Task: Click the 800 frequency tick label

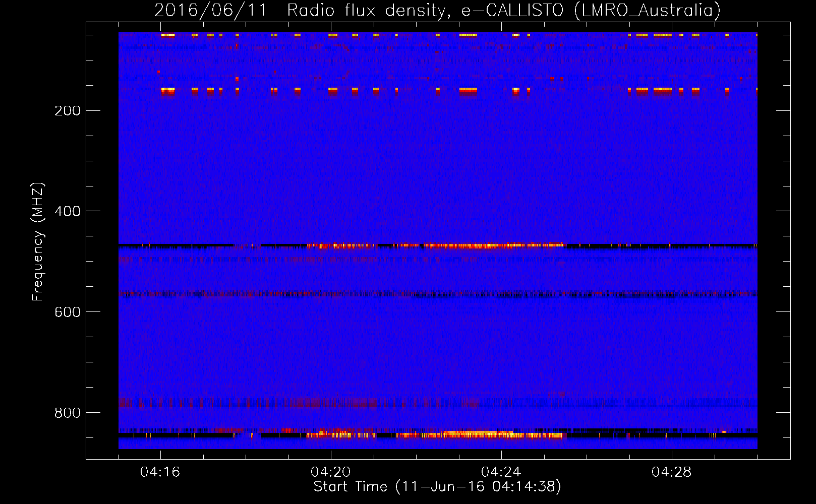Action: click(68, 413)
